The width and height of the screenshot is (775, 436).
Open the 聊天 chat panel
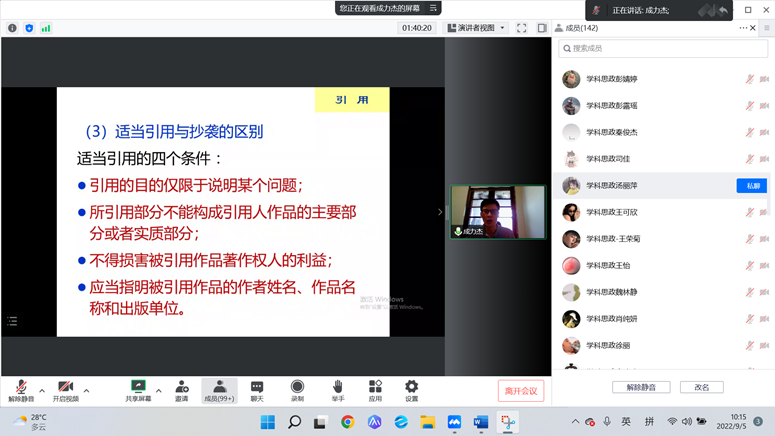click(x=257, y=389)
